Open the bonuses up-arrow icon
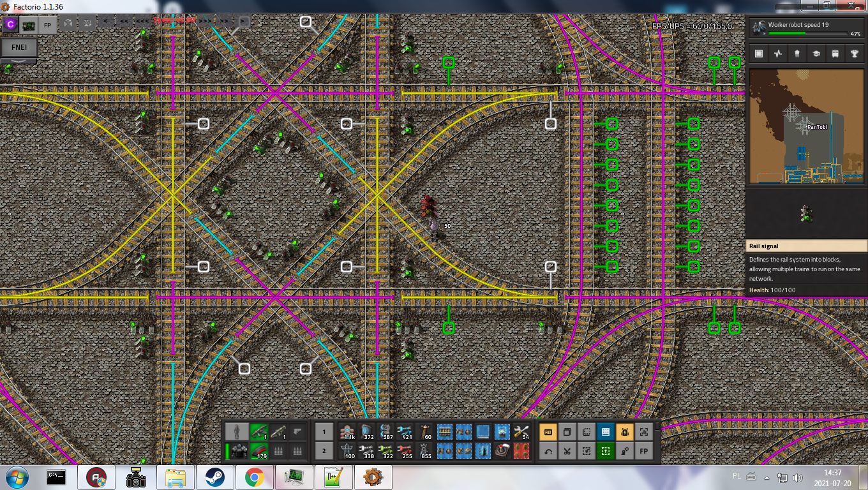 coord(797,54)
